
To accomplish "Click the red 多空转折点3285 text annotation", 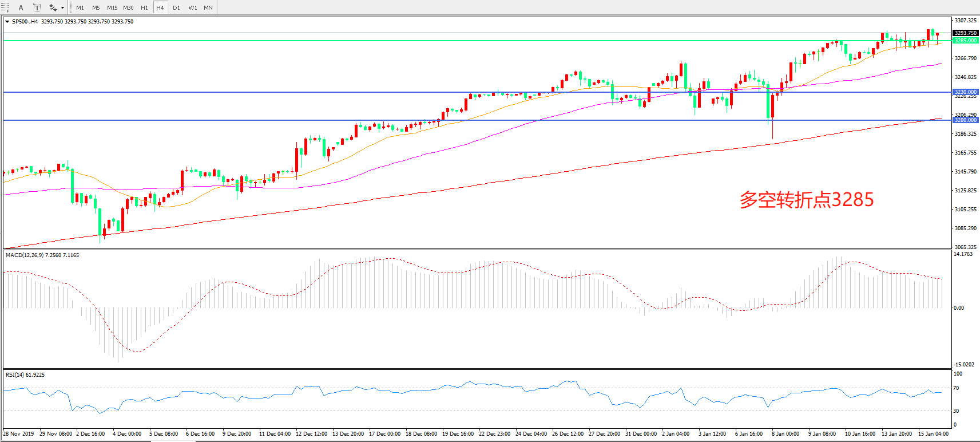I will click(806, 200).
